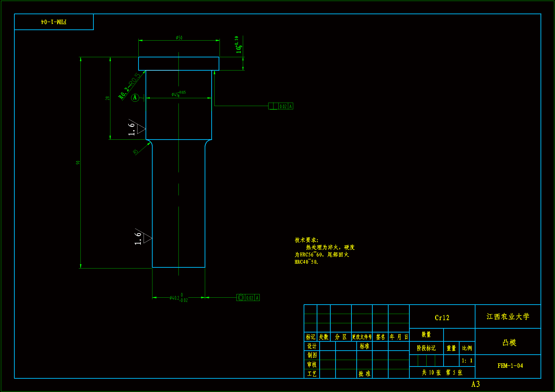Image resolution: width=555 pixels, height=392 pixels.
Task: Click the 1:1 scale value cell
Action: click(467, 361)
